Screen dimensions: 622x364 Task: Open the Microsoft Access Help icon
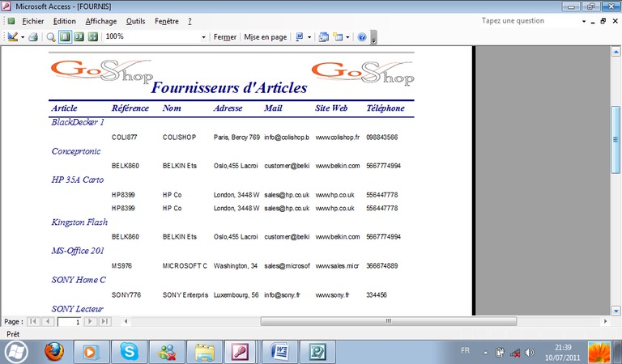click(362, 37)
